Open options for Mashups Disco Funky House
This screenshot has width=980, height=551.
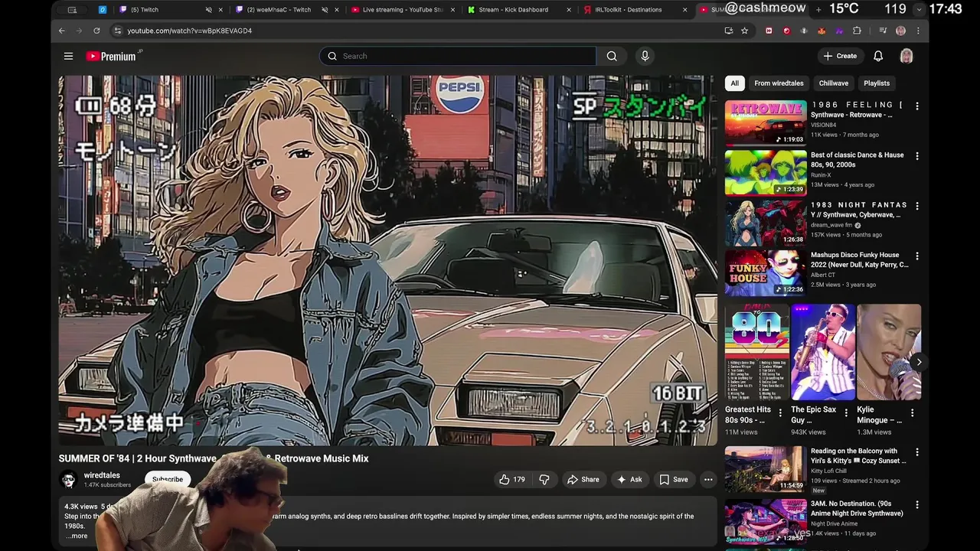[917, 256]
